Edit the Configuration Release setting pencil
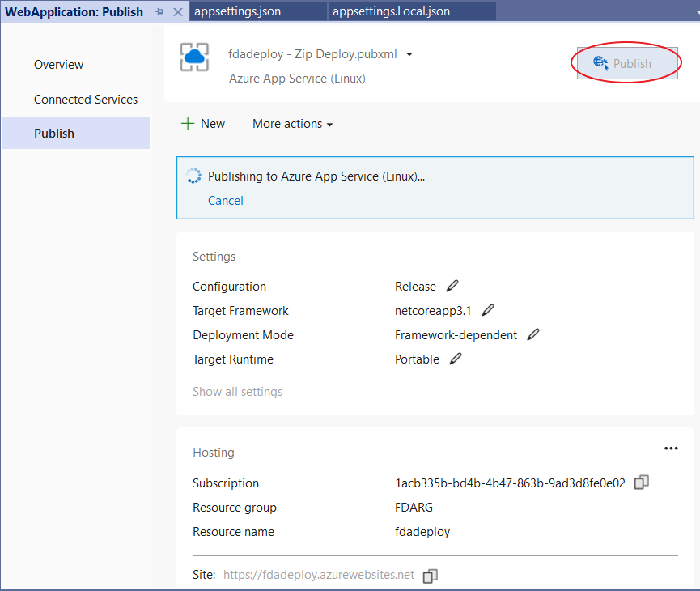700x591 pixels. point(452,286)
